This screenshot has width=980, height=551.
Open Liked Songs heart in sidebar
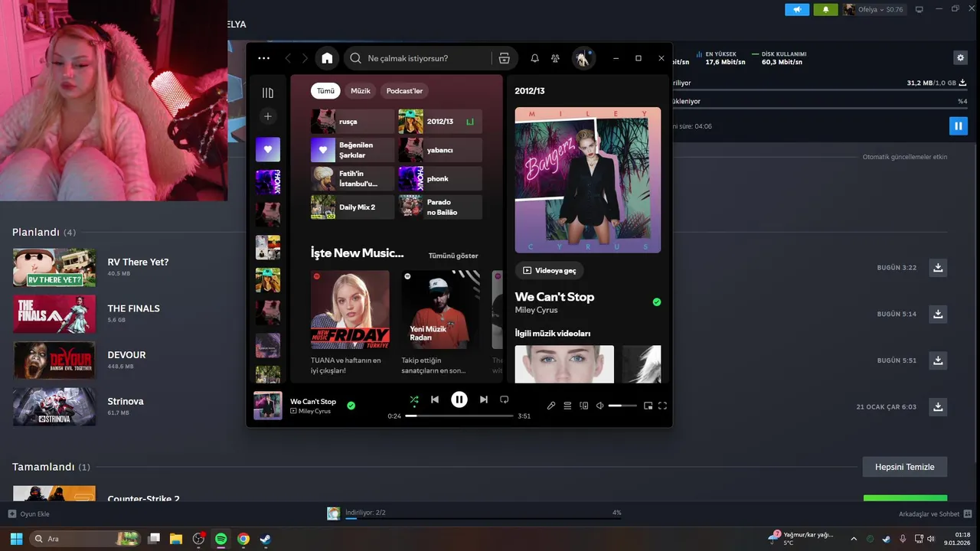268,149
